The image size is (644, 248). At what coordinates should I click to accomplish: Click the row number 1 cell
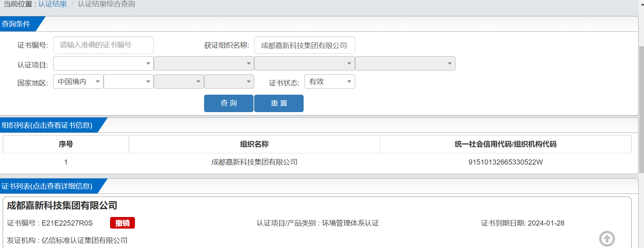click(x=66, y=162)
